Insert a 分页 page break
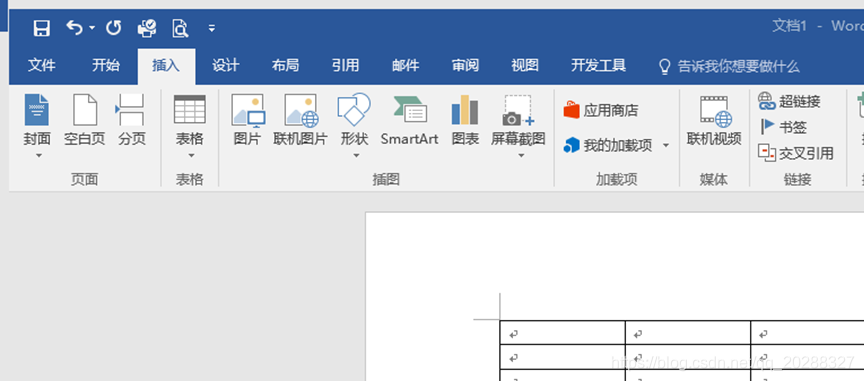Viewport: 864px width, 381px height. pos(132,120)
